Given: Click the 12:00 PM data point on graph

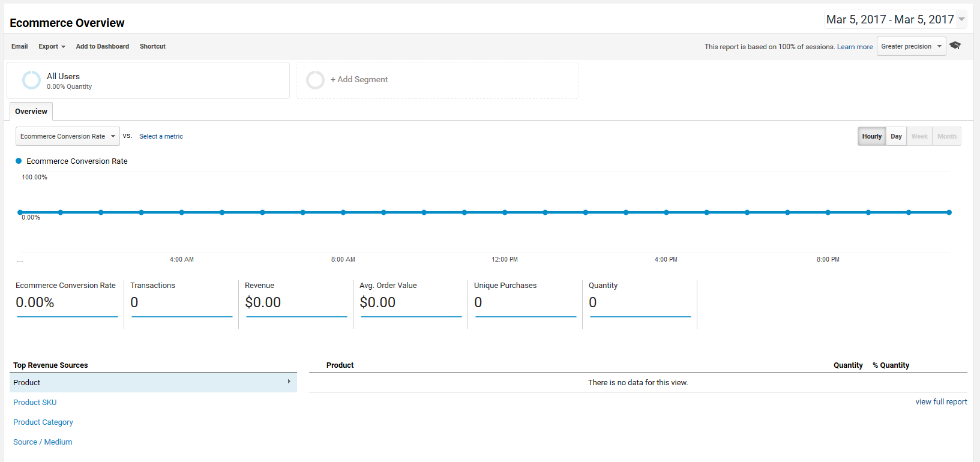Looking at the screenshot, I should coord(505,212).
